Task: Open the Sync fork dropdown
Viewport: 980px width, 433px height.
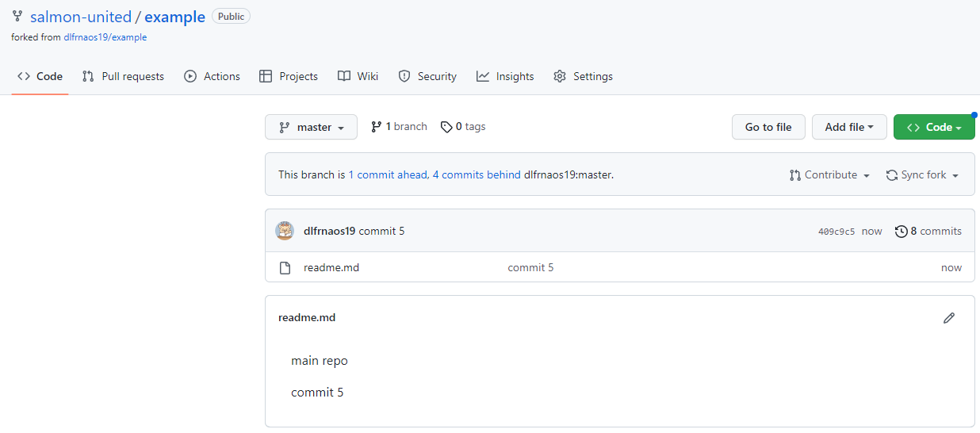Action: [x=923, y=175]
